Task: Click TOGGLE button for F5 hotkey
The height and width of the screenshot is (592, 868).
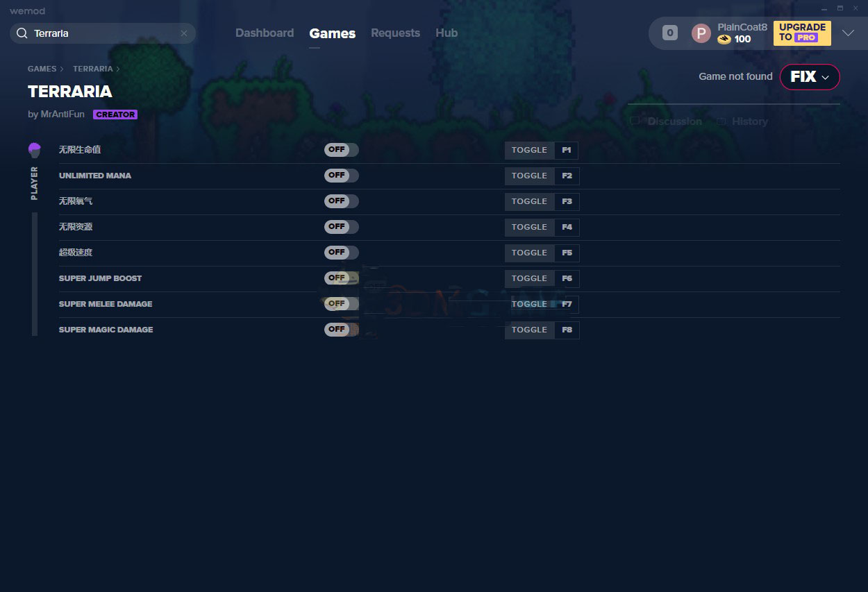Action: tap(529, 253)
